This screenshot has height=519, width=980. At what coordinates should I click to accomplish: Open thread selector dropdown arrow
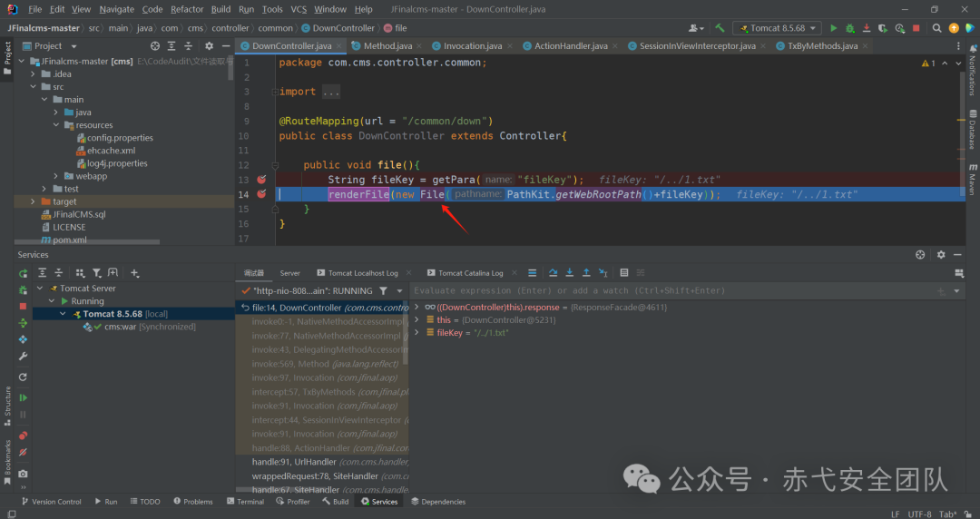[399, 290]
